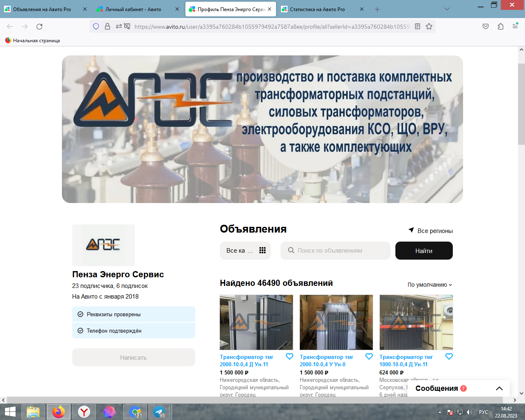Image resolution: width=525 pixels, height=420 pixels.
Task: Click volume speaker tray icon
Action: (470, 412)
